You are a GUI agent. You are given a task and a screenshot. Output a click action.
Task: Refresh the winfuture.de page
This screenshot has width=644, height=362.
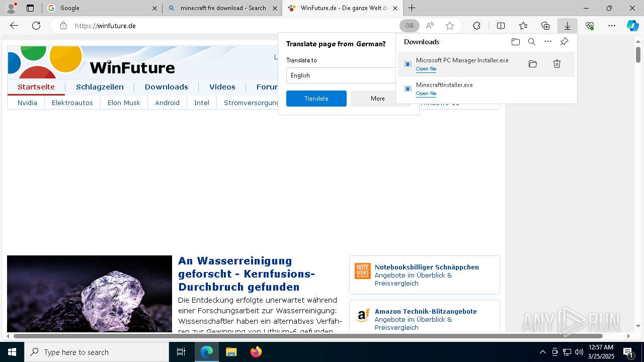point(36,26)
